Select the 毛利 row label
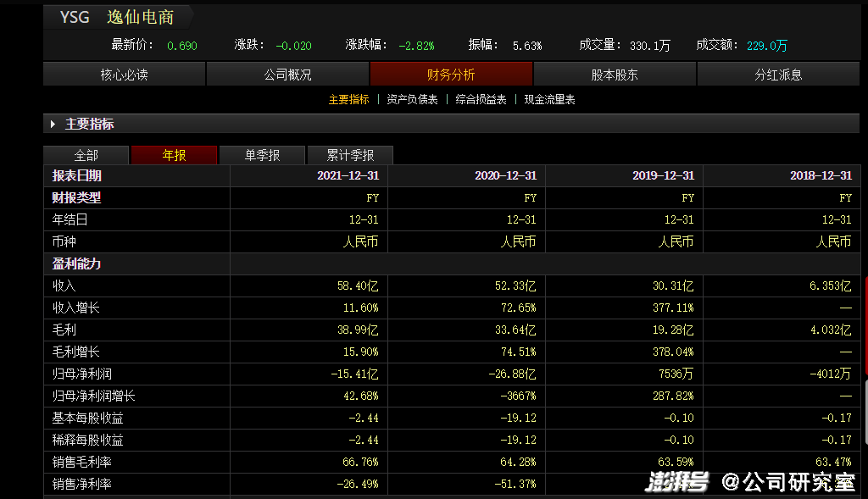The image size is (868, 499). tap(64, 330)
